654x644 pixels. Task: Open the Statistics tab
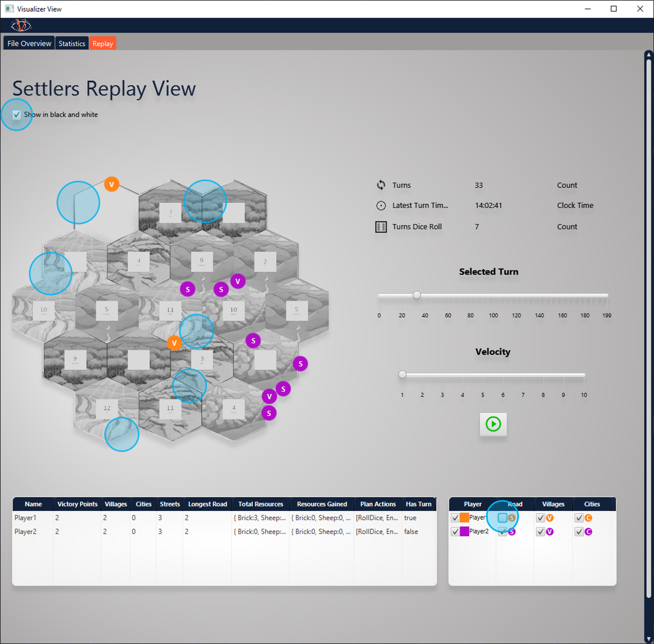tap(72, 43)
